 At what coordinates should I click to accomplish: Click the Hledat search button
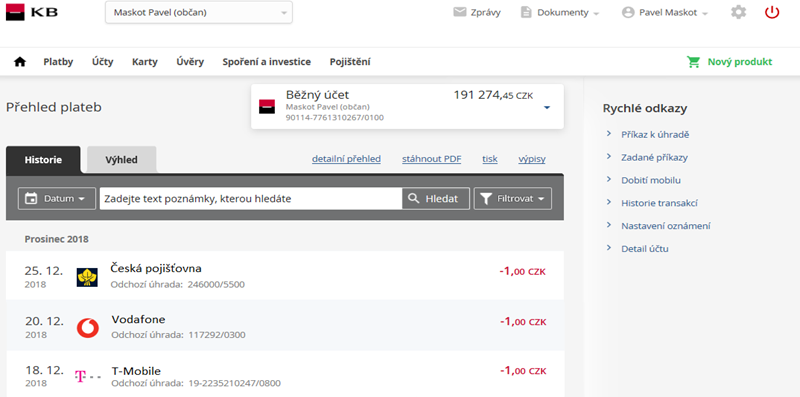[436, 198]
